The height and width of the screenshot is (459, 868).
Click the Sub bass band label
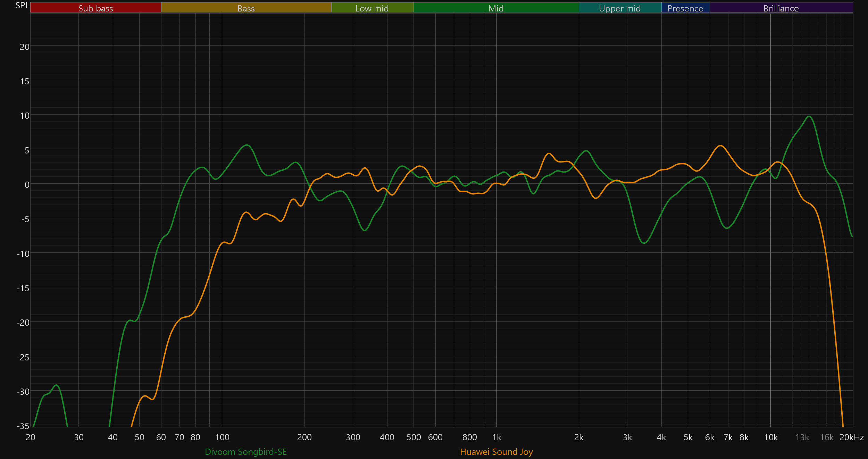pos(95,8)
